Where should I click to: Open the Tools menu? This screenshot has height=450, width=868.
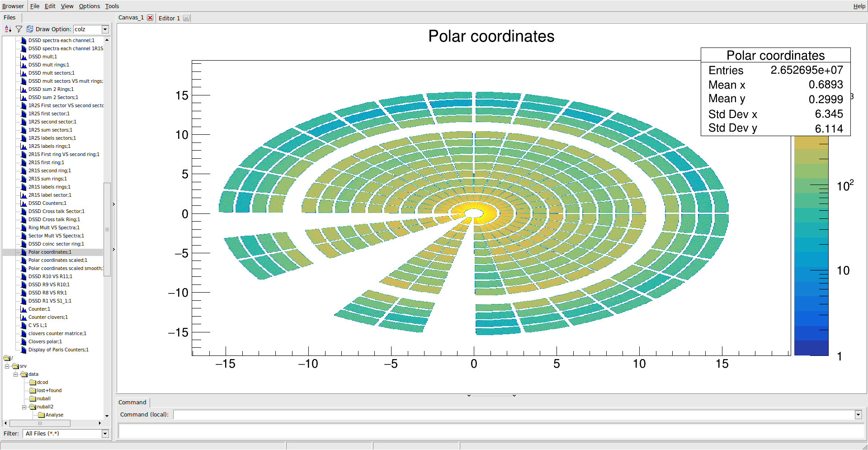tap(112, 6)
